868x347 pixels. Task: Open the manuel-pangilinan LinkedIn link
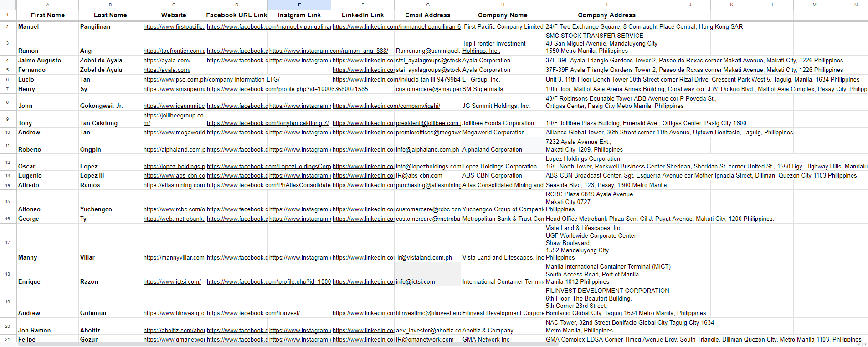click(x=396, y=27)
